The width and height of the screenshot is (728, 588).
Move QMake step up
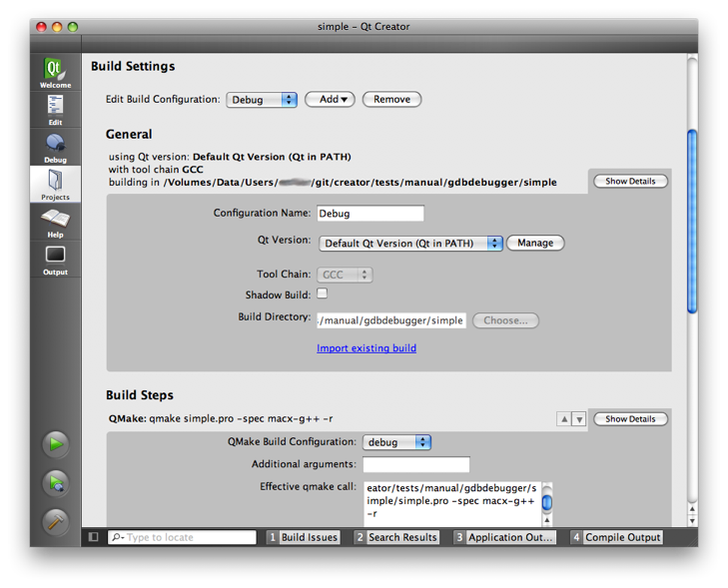click(564, 419)
